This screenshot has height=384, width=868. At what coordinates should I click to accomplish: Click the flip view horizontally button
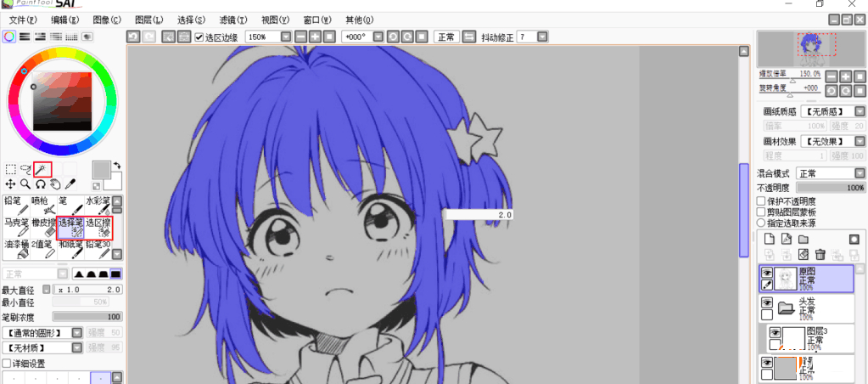pos(469,37)
